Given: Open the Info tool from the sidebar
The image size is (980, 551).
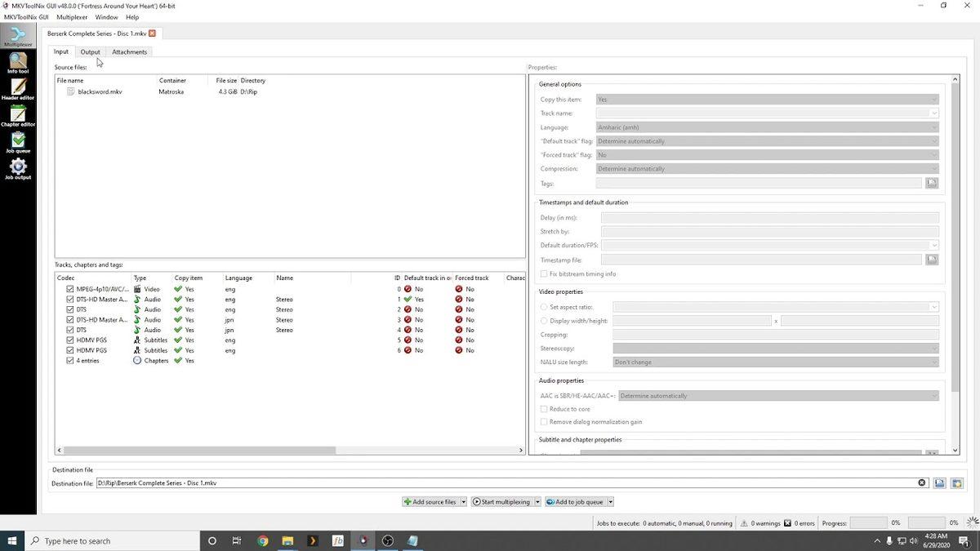Looking at the screenshot, I should coord(17,64).
